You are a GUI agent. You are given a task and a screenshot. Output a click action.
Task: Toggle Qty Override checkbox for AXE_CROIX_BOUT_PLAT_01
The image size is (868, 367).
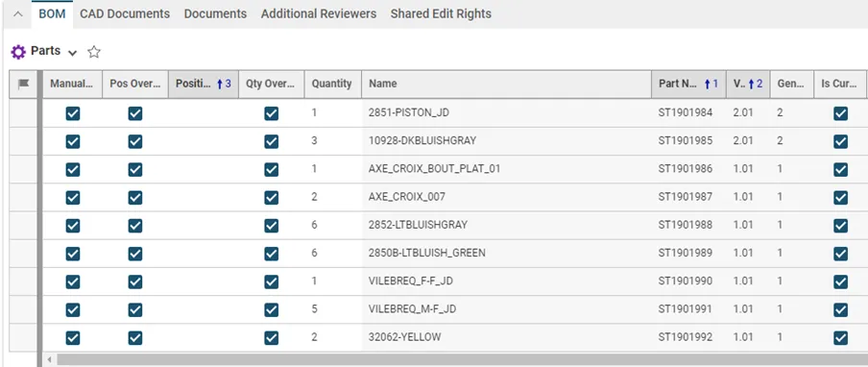point(271,169)
